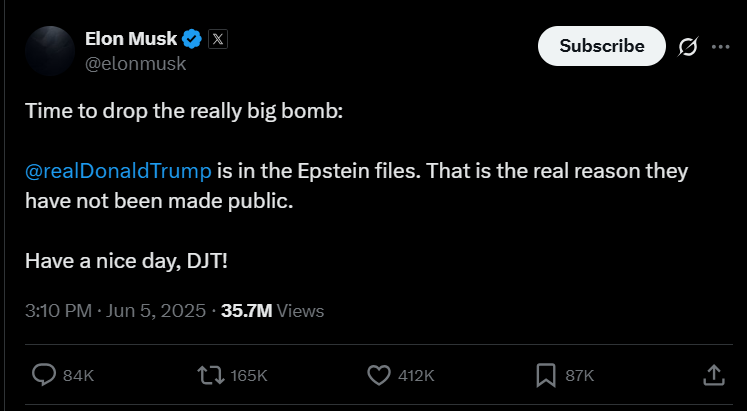Open the @elonmusk handle link
The height and width of the screenshot is (411, 747).
click(x=135, y=63)
